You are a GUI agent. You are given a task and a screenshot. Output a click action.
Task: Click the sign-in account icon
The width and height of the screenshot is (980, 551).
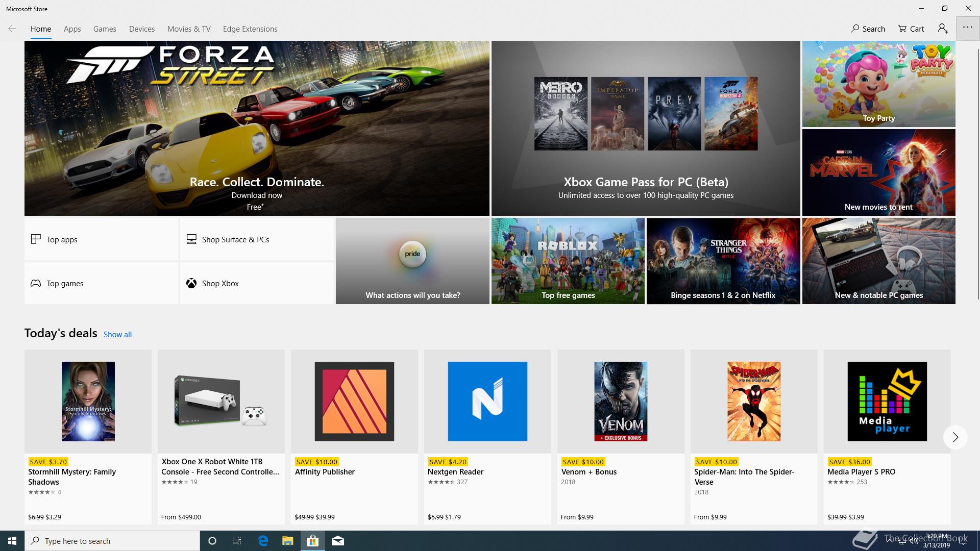[x=943, y=29]
